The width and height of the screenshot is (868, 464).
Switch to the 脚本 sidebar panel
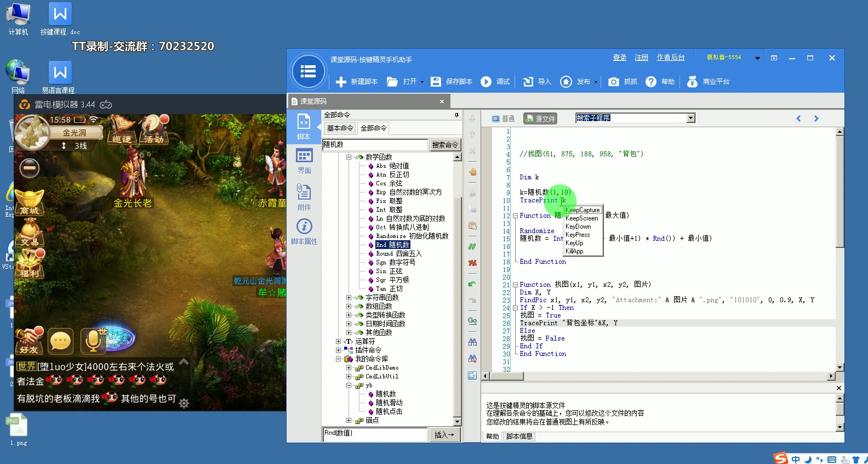coord(304,127)
